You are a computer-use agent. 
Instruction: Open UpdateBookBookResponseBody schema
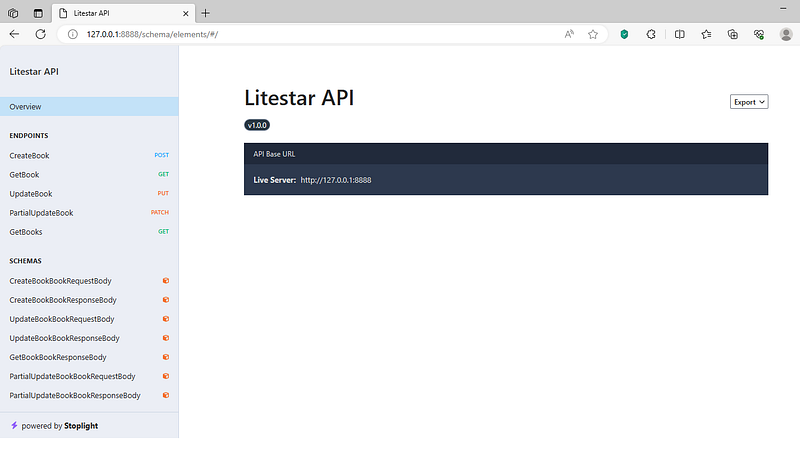click(x=89, y=338)
